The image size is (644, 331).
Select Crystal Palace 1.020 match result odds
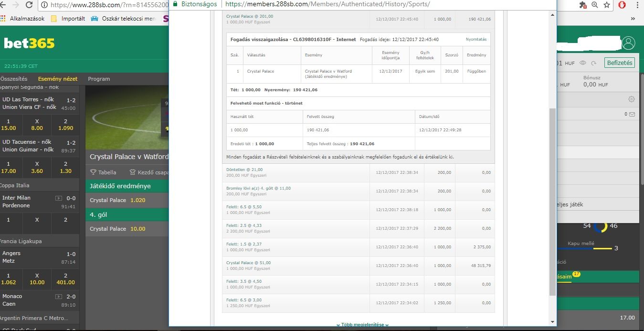127,200
